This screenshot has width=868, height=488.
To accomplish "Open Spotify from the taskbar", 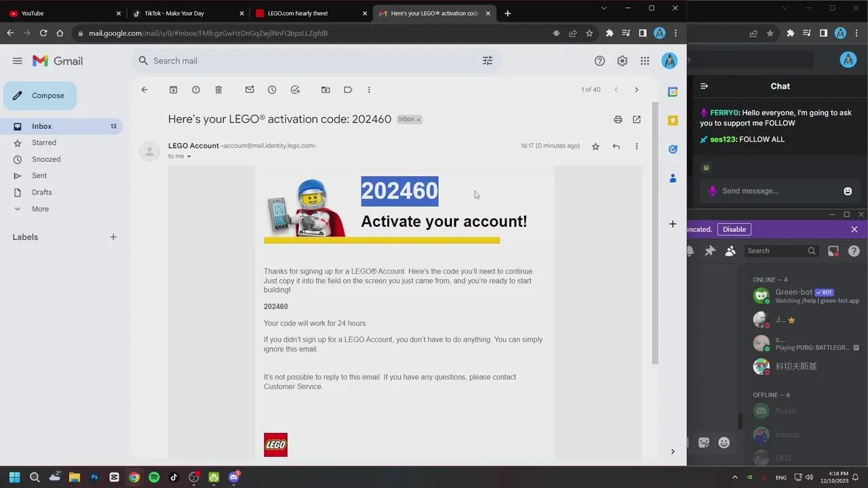I will (x=154, y=477).
